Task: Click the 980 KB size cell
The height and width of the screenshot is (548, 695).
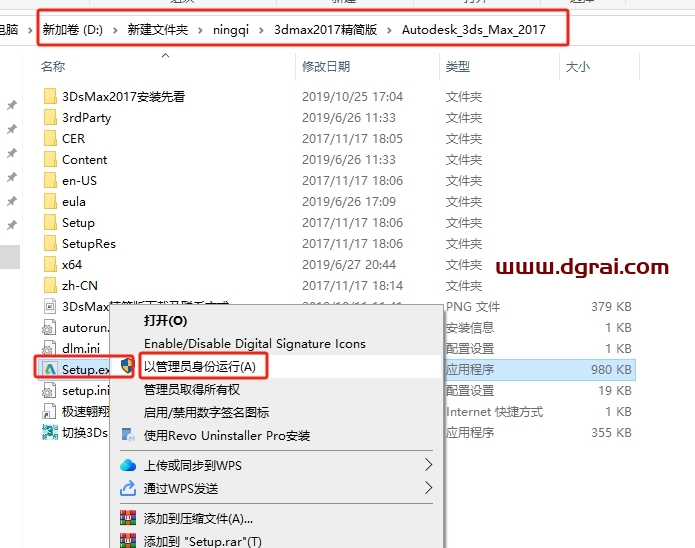Action: 611,369
